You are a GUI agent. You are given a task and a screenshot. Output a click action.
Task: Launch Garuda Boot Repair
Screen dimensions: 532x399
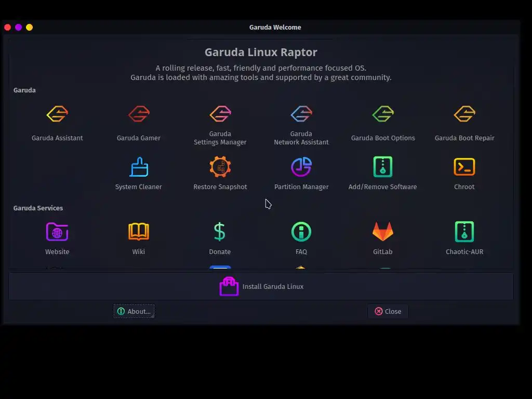(x=464, y=114)
